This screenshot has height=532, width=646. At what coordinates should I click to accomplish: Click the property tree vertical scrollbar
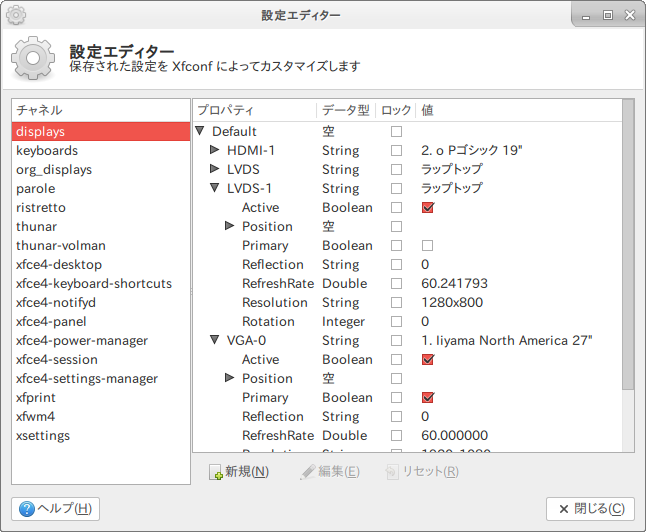tap(628, 244)
